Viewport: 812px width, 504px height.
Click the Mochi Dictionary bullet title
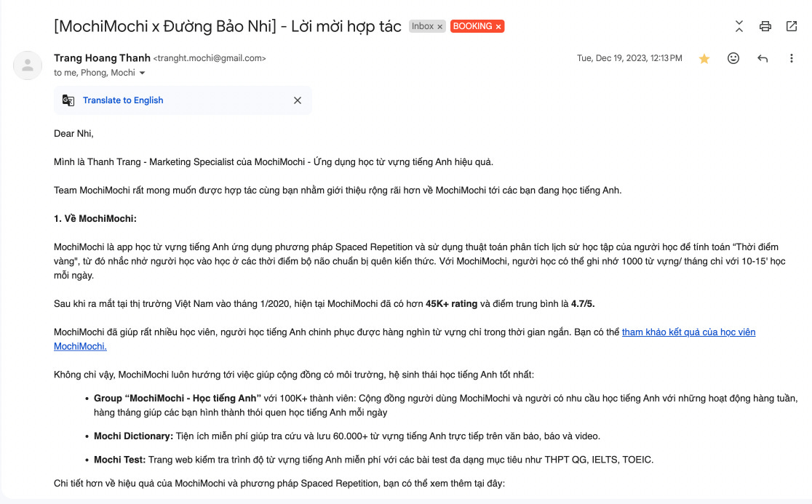pyautogui.click(x=134, y=436)
